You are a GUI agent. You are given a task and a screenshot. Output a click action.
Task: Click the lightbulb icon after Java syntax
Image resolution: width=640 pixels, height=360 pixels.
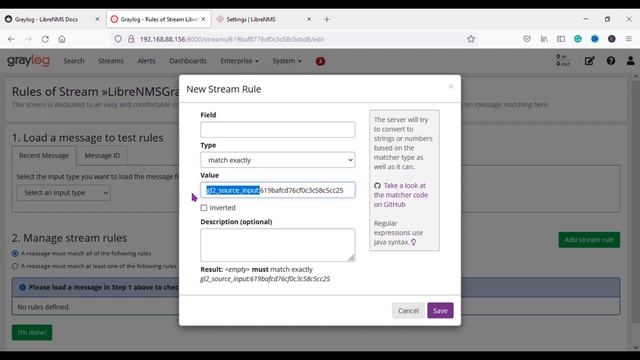413,242
